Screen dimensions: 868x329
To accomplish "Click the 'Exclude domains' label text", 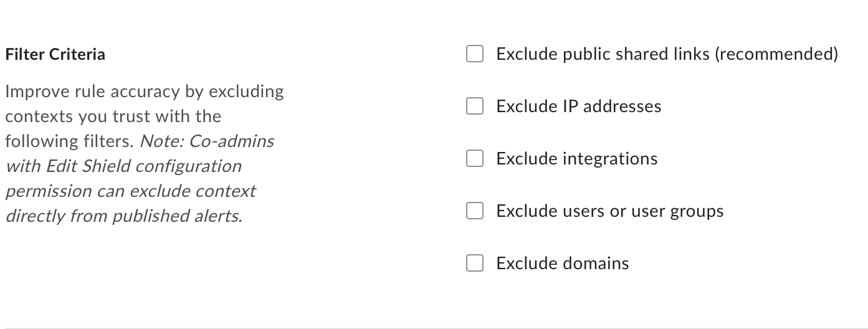I will 562,264.
